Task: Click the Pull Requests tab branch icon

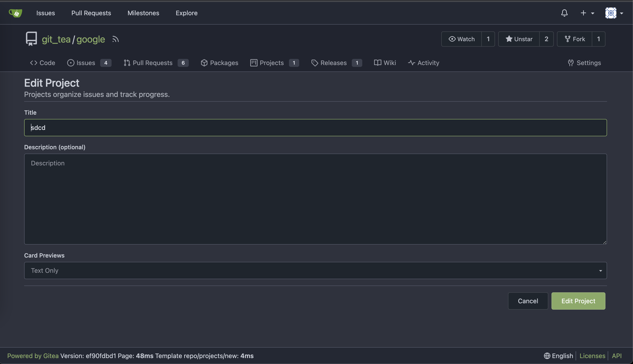Action: [x=127, y=63]
